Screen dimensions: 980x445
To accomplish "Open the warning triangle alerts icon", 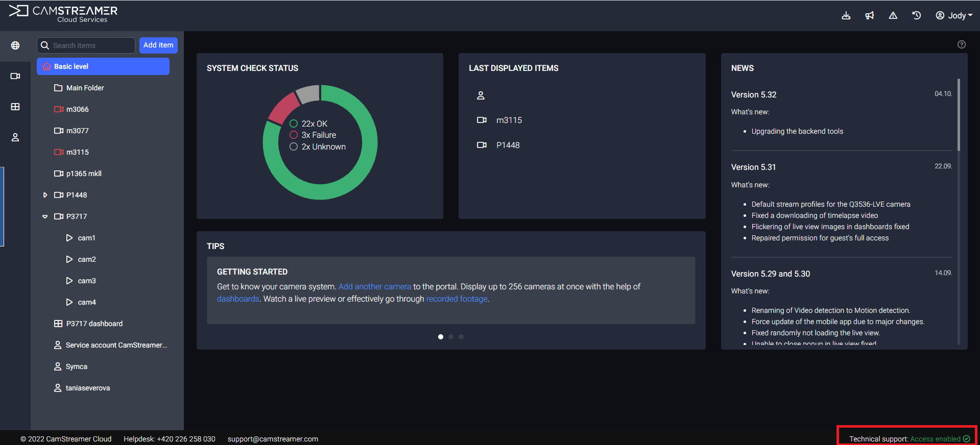I will click(893, 15).
